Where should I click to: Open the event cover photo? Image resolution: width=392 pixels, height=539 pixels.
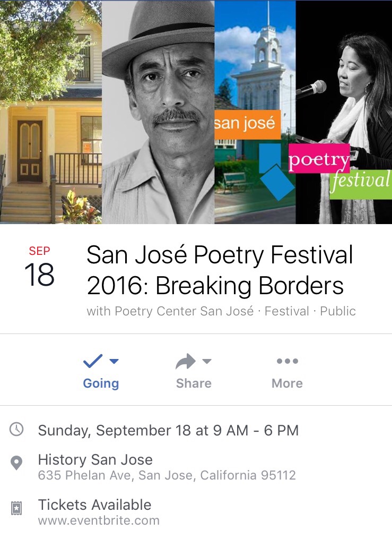coord(196,112)
